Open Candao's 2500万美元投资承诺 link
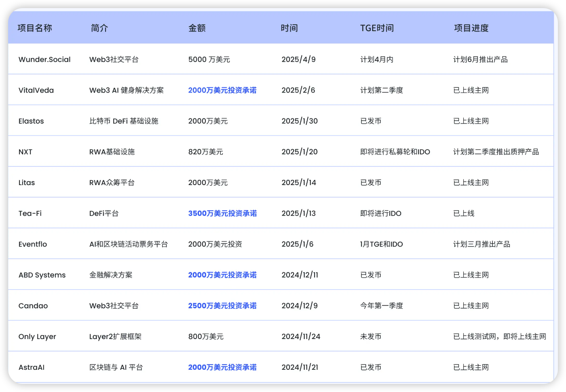Viewport: 566px width, 392px height. coord(222,306)
